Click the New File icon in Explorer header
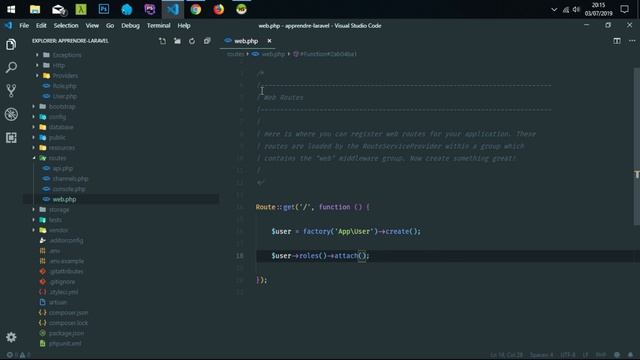This screenshot has width=640, height=360. (162, 41)
